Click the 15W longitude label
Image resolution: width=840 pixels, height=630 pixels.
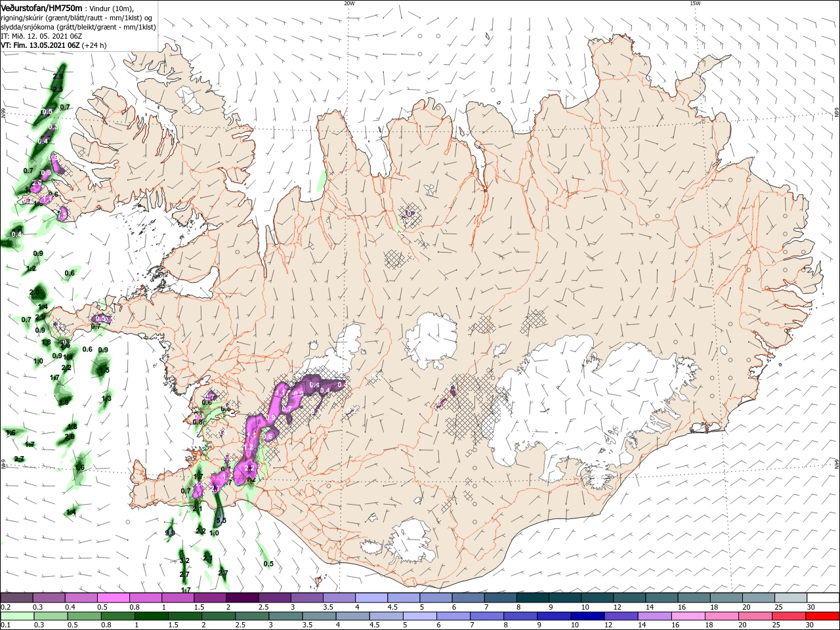[x=695, y=3]
